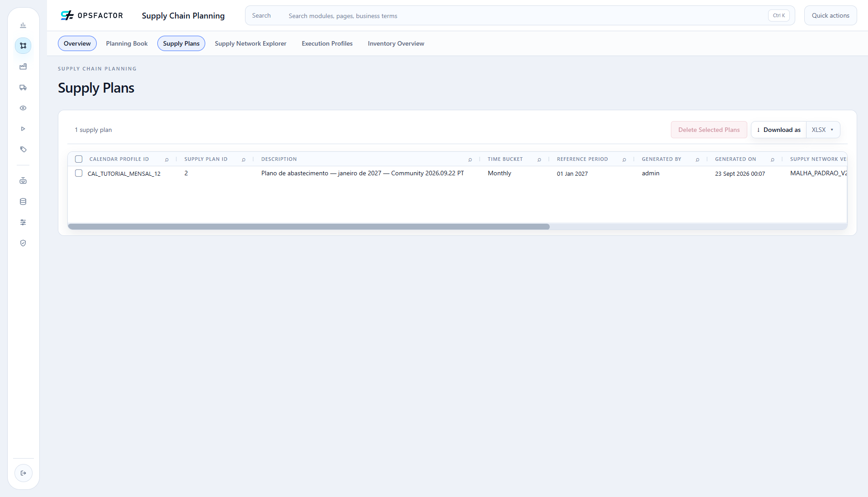This screenshot has width=868, height=497.
Task: Open the Time Bucket column search filter
Action: pos(539,159)
